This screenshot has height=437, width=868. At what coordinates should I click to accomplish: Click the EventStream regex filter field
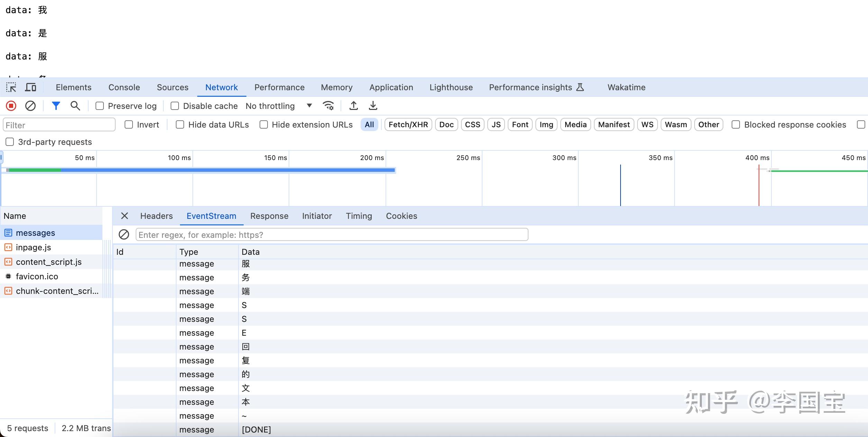point(332,235)
